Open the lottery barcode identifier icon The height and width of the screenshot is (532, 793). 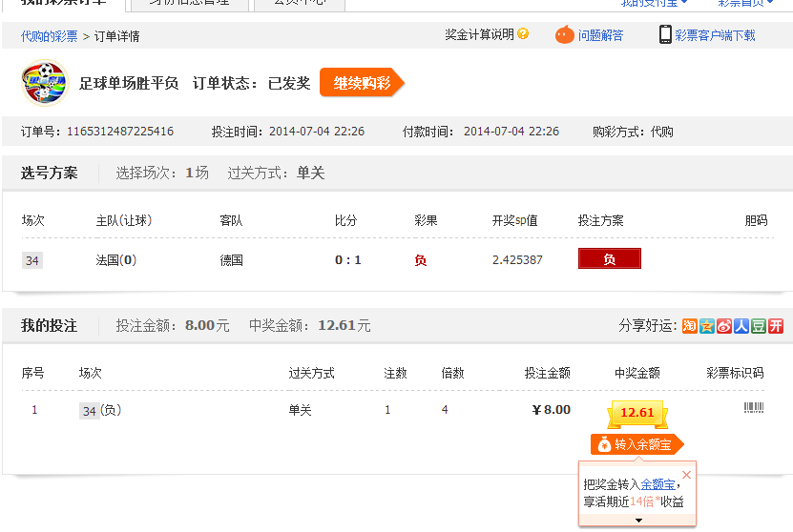pyautogui.click(x=754, y=407)
